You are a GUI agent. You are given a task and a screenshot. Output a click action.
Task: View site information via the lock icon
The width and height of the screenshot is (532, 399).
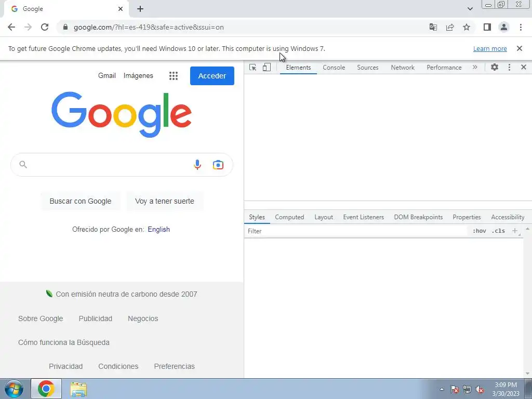coord(66,27)
